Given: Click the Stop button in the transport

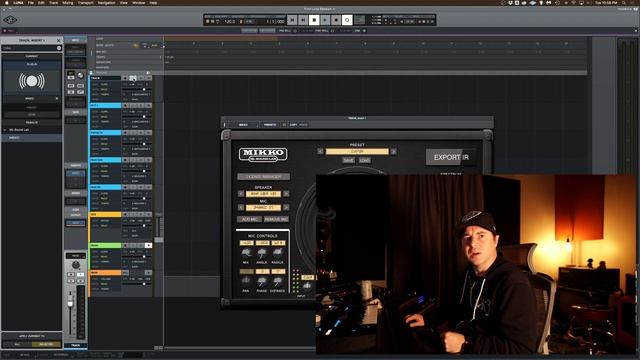Looking at the screenshot, I should tap(314, 20).
